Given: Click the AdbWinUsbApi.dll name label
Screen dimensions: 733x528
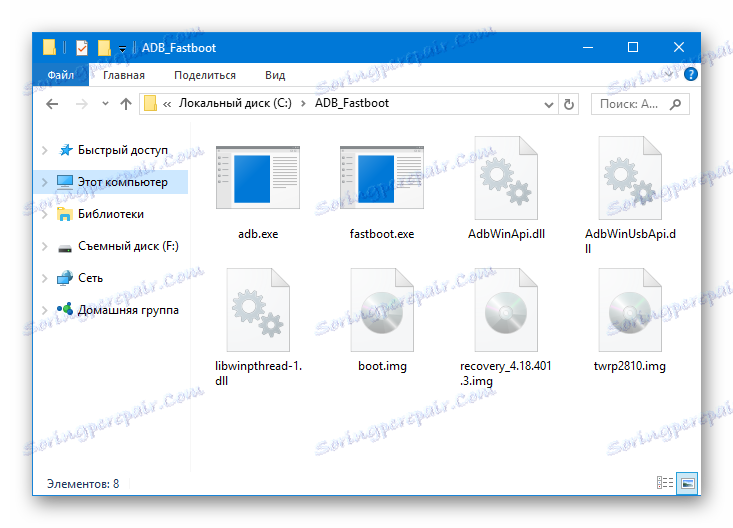Looking at the screenshot, I should pos(630,241).
